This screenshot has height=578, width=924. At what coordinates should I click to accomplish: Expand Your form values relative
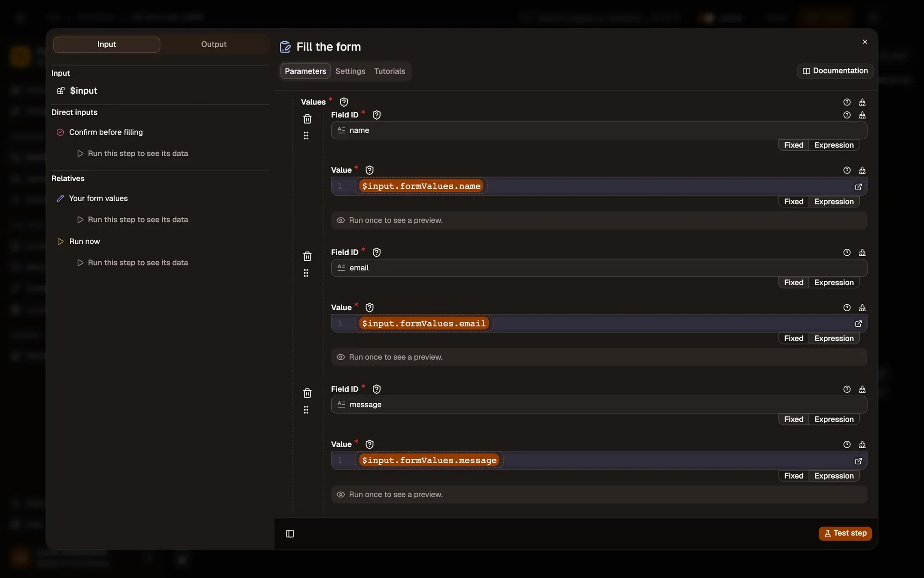(98, 198)
